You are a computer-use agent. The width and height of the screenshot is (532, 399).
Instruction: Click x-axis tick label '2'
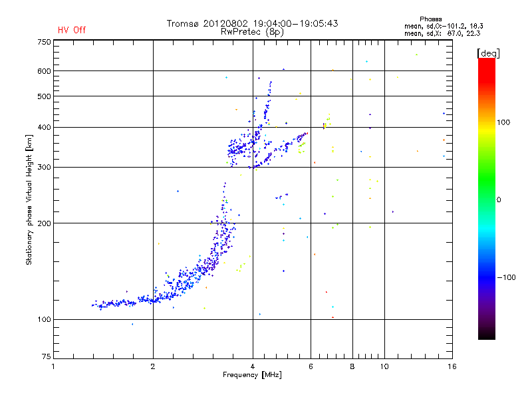click(153, 366)
